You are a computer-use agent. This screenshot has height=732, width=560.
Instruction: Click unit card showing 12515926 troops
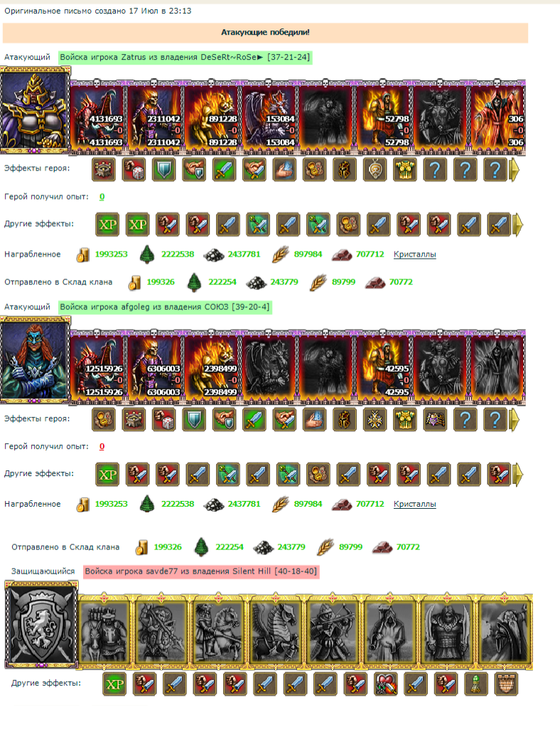pyautogui.click(x=99, y=367)
